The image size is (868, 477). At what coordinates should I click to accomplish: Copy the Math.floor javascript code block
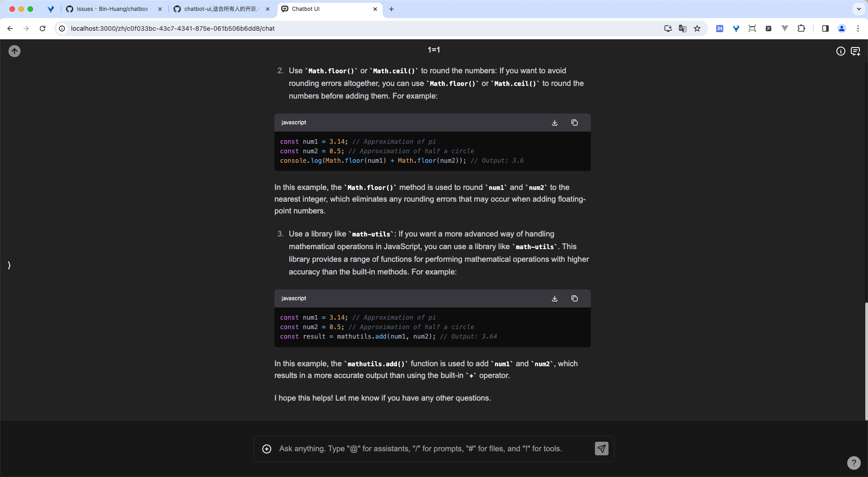[575, 123]
